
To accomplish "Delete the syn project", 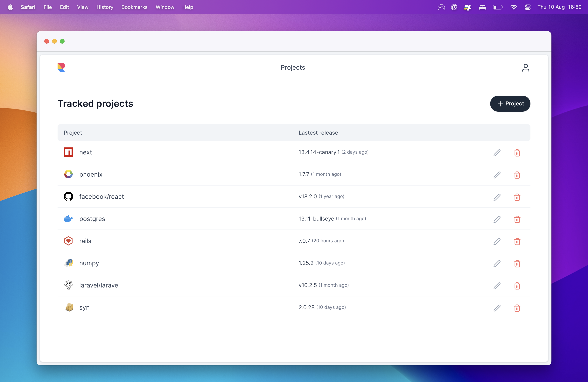I will point(517,308).
